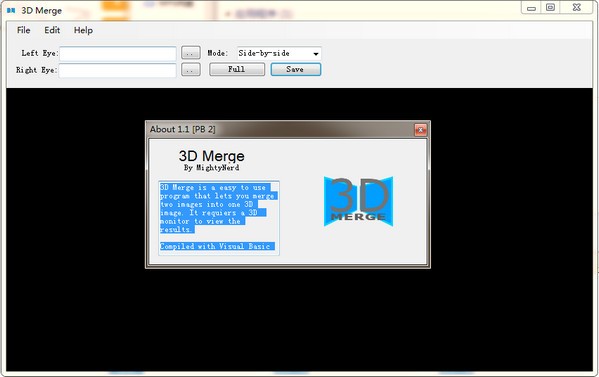
Task: Minimize the 3D Merge window
Action: 531,8
